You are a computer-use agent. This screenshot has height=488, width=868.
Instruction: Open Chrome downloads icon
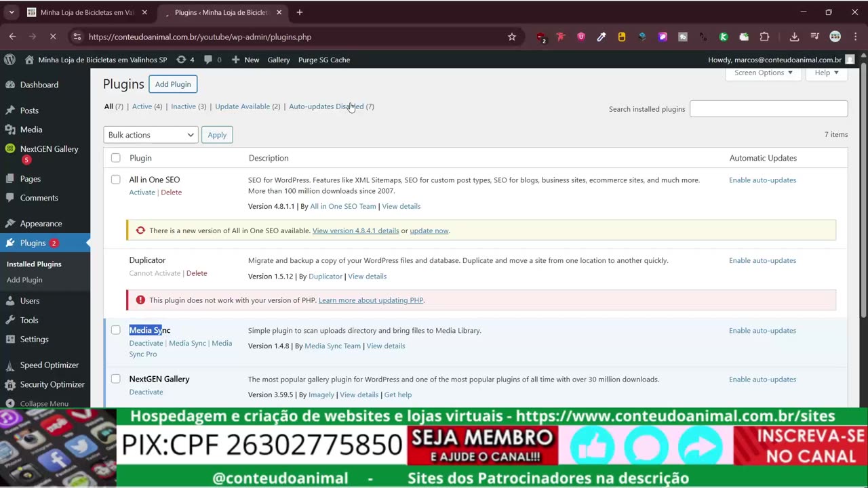pyautogui.click(x=794, y=37)
